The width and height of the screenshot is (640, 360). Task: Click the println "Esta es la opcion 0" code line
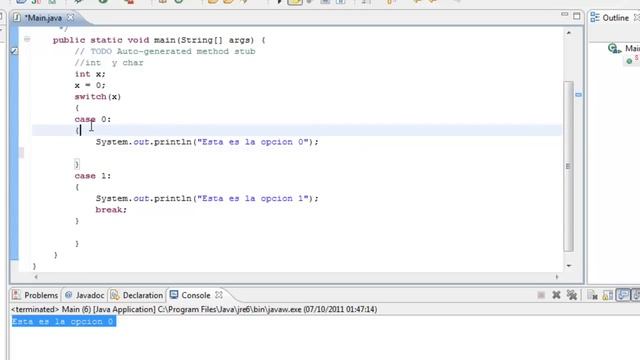click(x=207, y=142)
